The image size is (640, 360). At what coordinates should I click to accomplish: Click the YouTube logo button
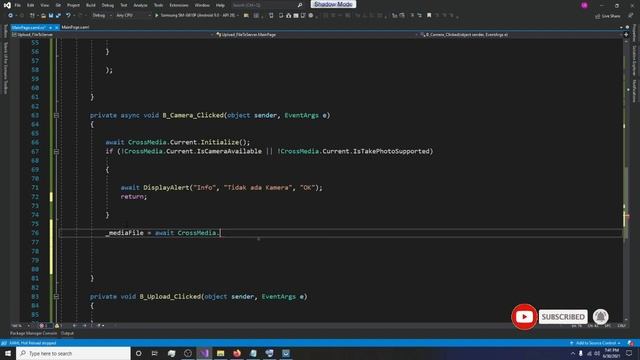click(x=524, y=317)
